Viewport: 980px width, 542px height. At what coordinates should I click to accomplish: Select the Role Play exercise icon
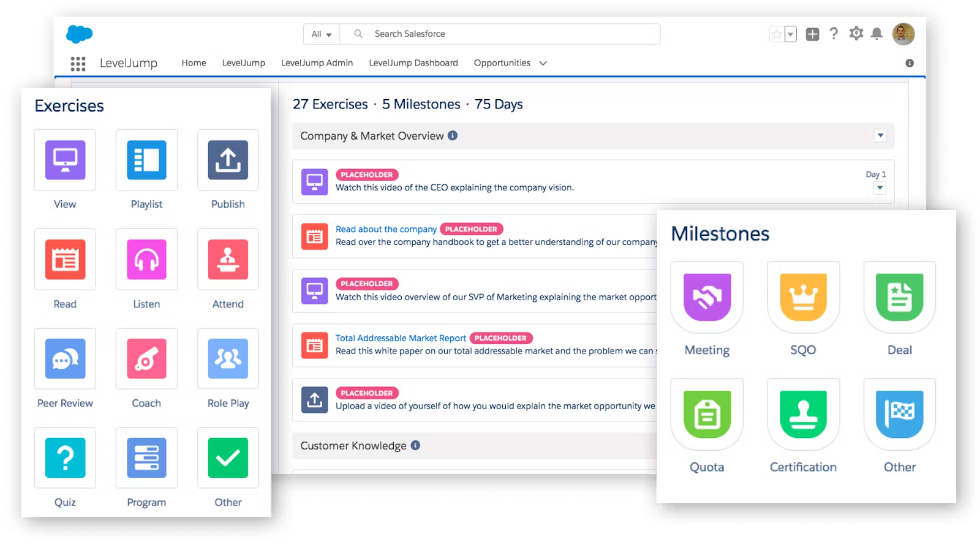(228, 358)
